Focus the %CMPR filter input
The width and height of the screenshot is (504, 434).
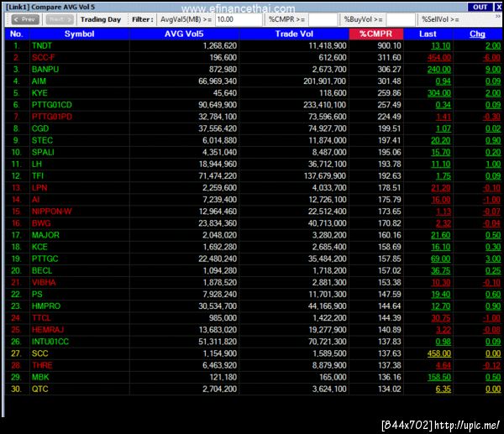tap(323, 19)
